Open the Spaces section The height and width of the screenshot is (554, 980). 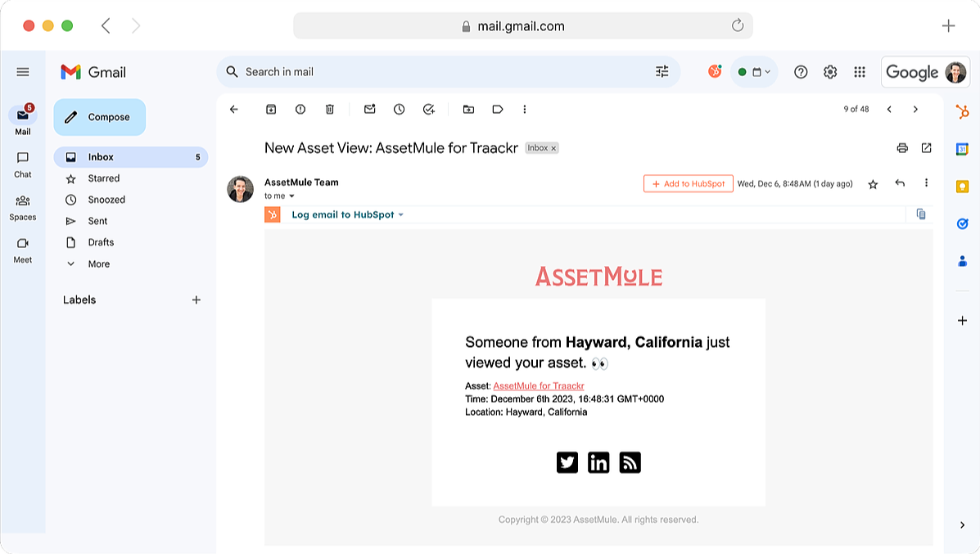tap(23, 206)
